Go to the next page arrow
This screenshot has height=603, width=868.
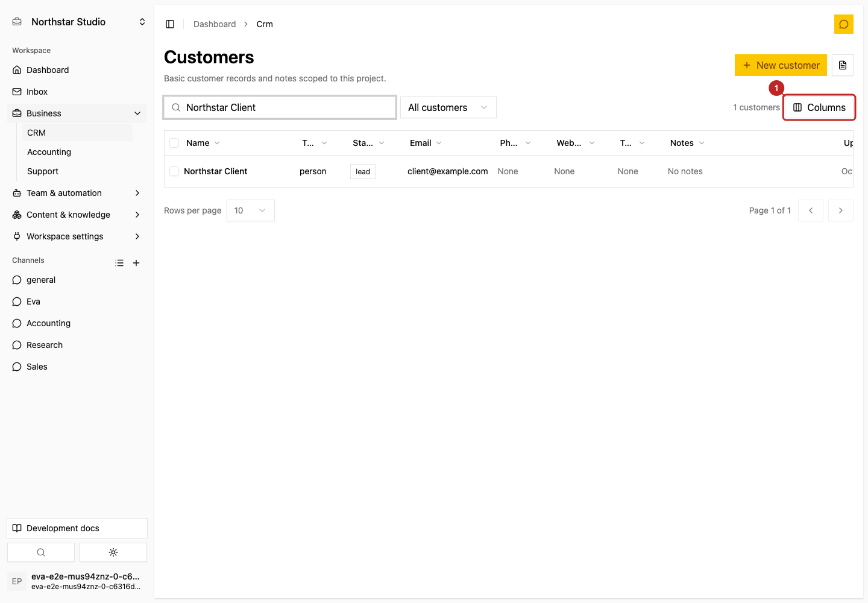(841, 210)
